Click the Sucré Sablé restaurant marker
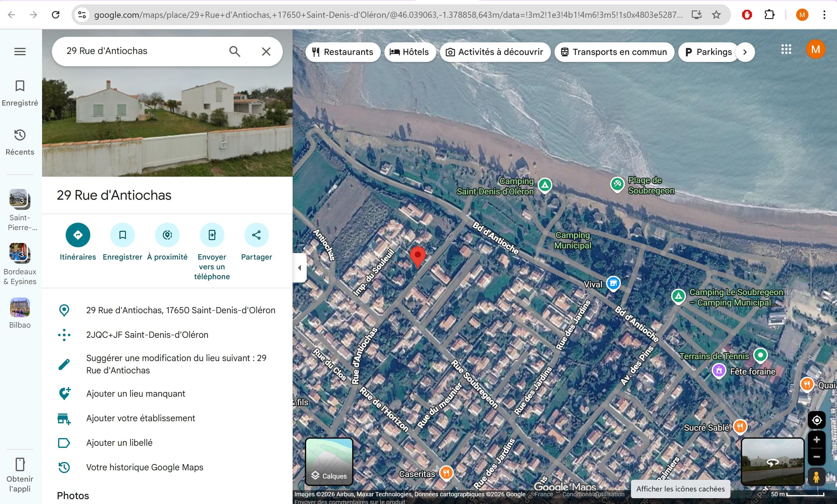Viewport: 837px width, 504px height. click(x=740, y=426)
